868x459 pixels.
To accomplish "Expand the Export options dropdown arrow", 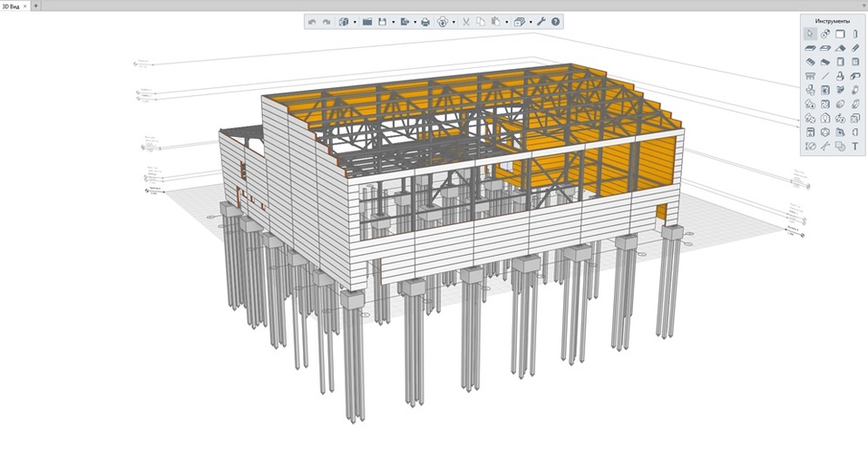I will pos(415,22).
